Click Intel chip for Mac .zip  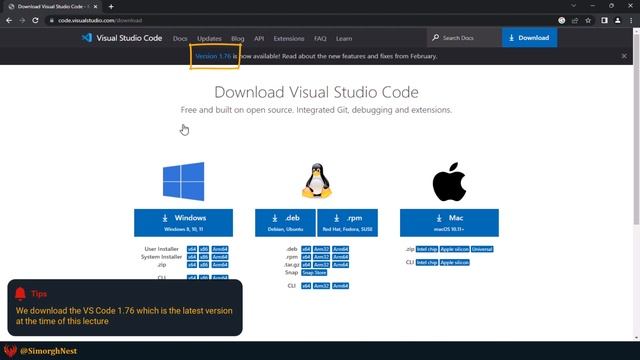[x=427, y=249]
